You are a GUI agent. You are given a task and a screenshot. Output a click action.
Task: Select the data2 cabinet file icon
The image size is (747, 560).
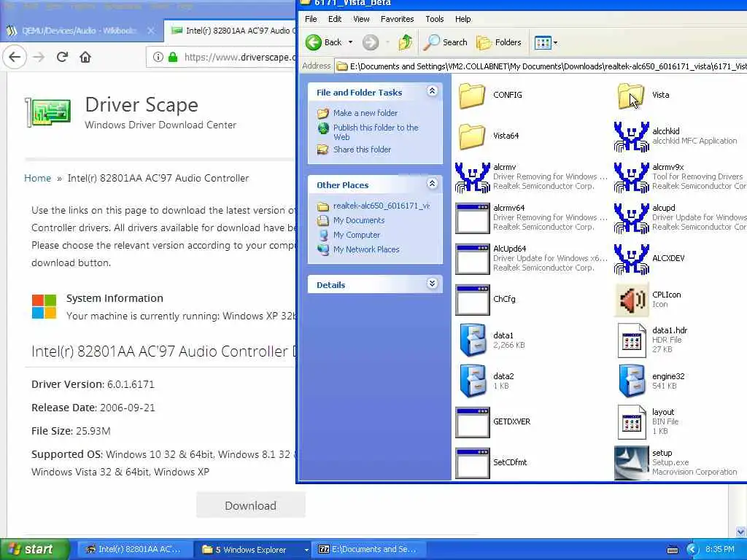tap(472, 381)
